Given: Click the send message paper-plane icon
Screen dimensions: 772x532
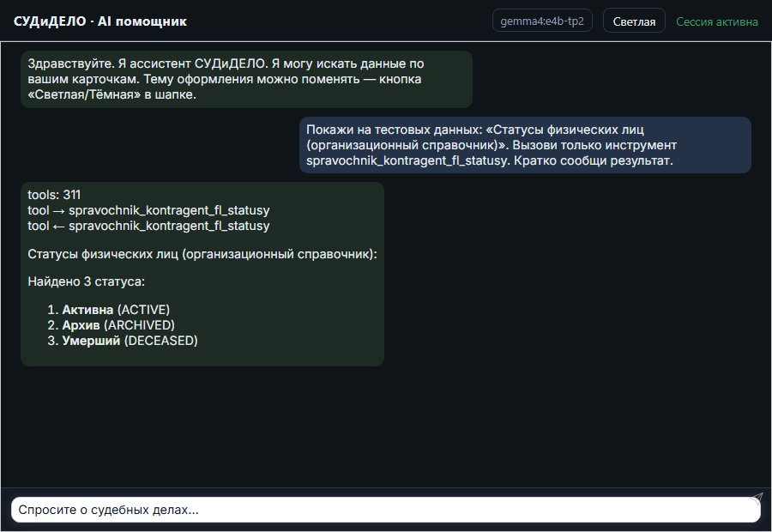Looking at the screenshot, I should (x=757, y=499).
